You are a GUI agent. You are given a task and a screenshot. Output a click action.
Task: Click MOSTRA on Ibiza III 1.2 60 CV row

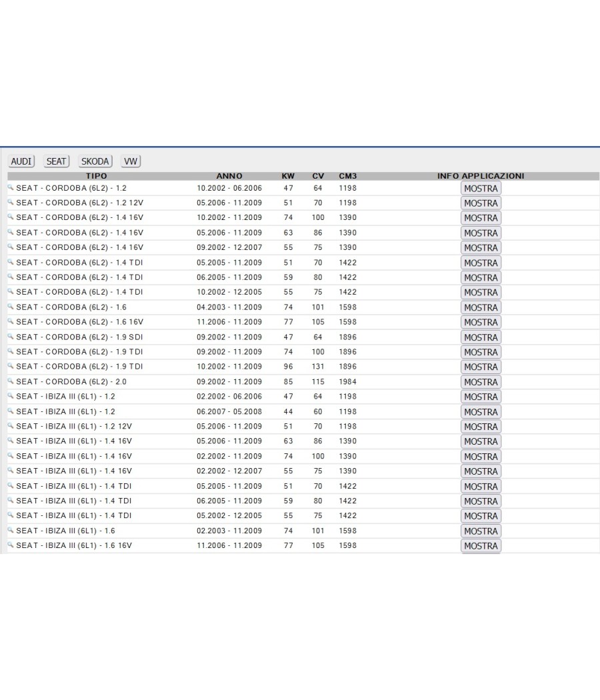coord(481,412)
